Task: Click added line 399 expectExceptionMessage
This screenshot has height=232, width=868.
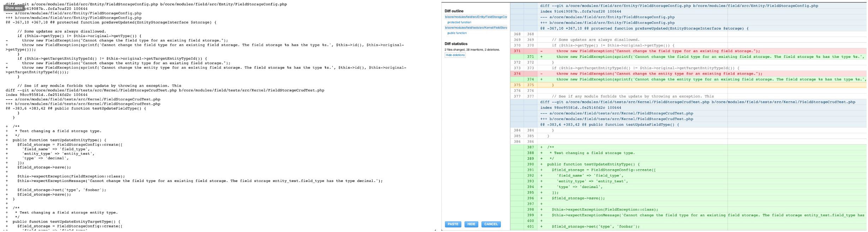Action: point(703,215)
